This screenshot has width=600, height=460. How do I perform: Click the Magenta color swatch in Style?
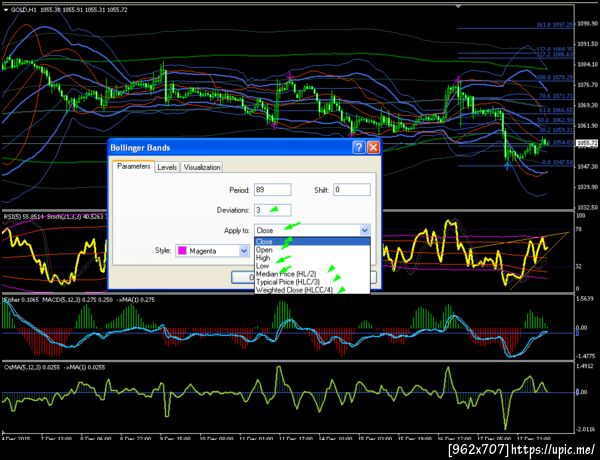(x=182, y=251)
